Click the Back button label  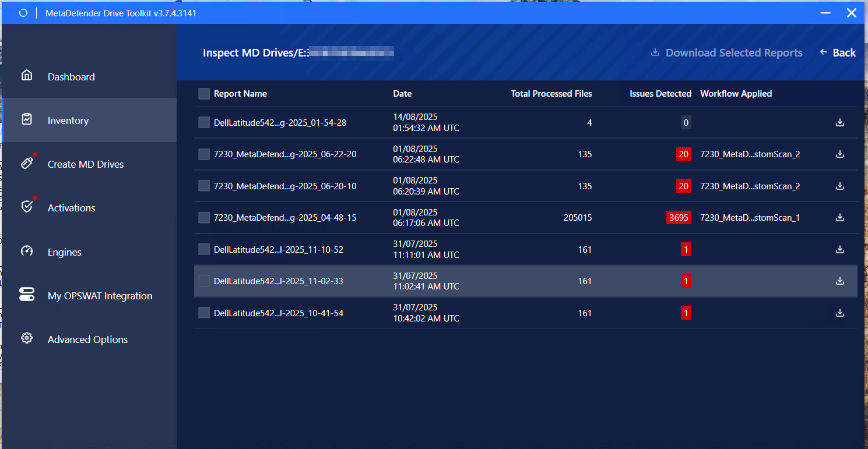tap(844, 52)
